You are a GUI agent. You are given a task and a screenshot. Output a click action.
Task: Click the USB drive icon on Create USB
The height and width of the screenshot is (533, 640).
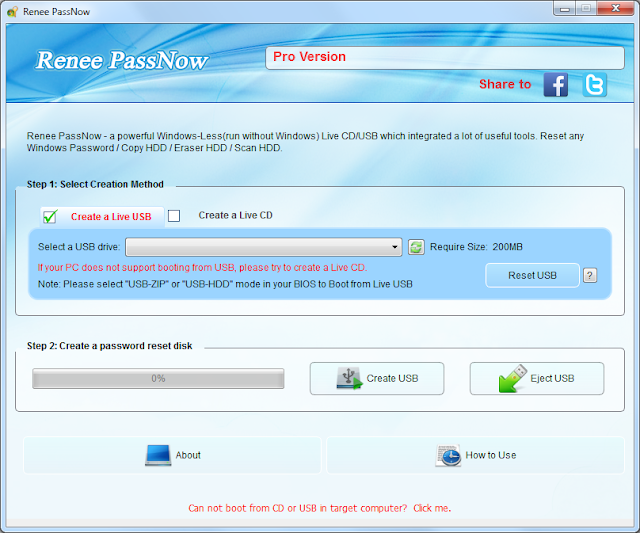pyautogui.click(x=349, y=378)
